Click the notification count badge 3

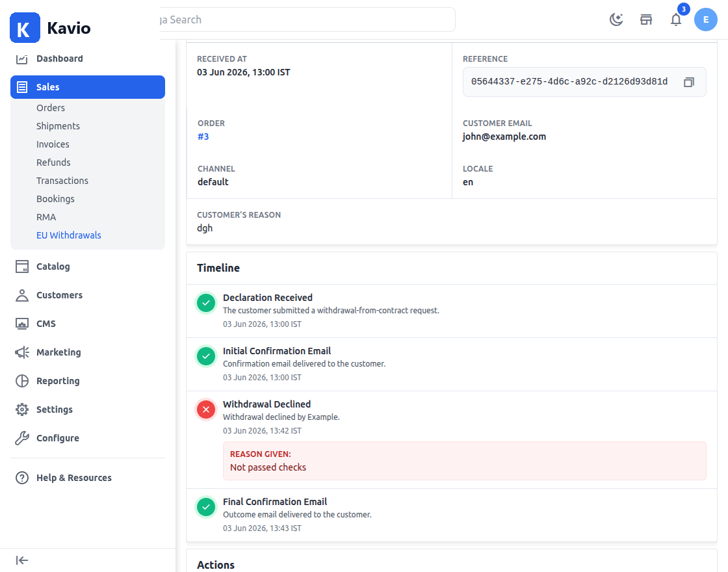pyautogui.click(x=683, y=9)
